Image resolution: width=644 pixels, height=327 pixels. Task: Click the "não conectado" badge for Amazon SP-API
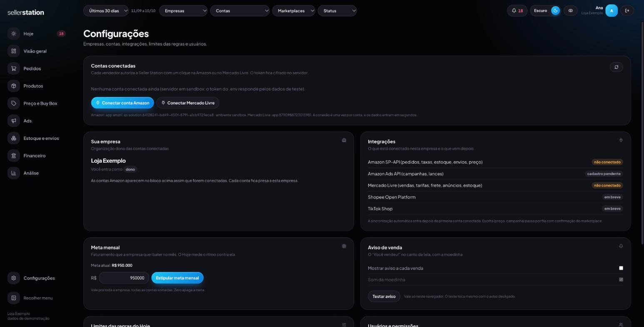pyautogui.click(x=607, y=162)
